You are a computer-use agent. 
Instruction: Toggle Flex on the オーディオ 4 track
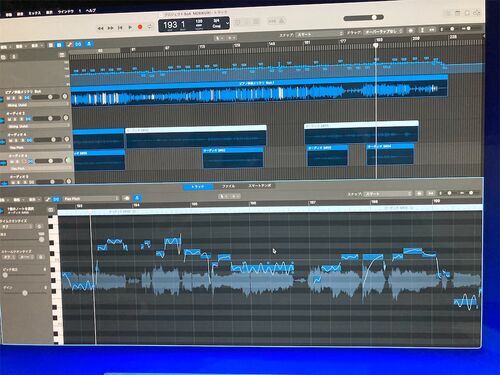(x=29, y=140)
